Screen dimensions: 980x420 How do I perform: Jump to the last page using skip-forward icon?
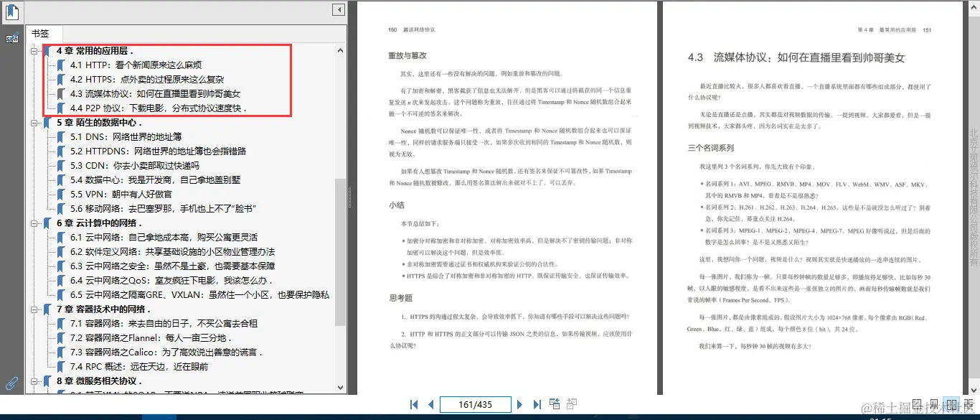coord(537,404)
